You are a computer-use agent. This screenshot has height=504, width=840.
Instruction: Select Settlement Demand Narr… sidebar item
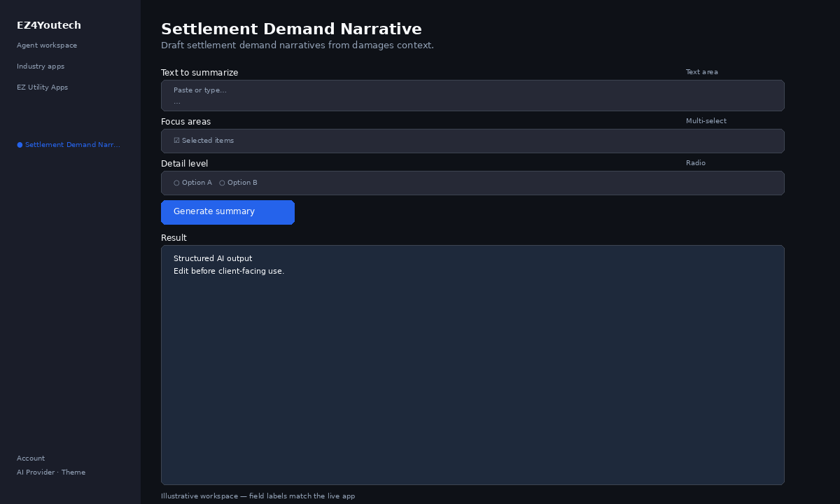(x=69, y=145)
